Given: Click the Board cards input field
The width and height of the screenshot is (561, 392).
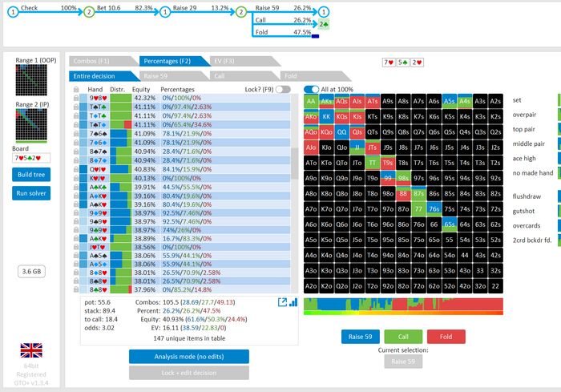Looking at the screenshot, I should point(32,158).
